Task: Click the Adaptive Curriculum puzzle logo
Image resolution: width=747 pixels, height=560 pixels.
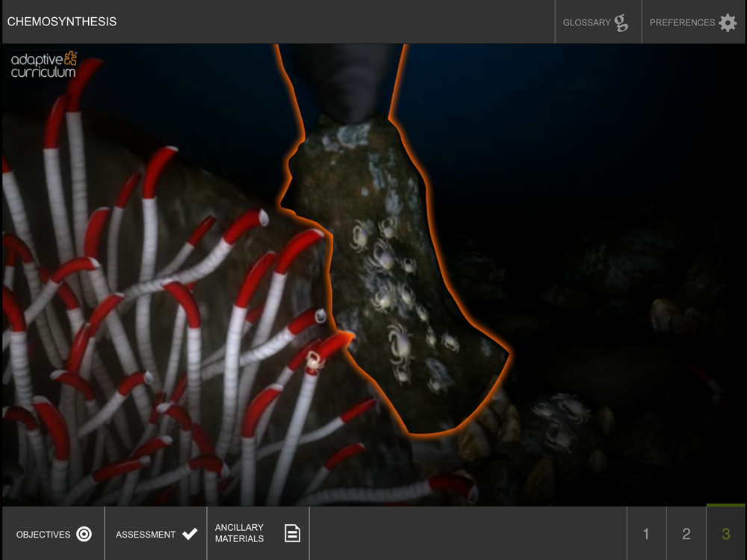Action: (x=70, y=58)
